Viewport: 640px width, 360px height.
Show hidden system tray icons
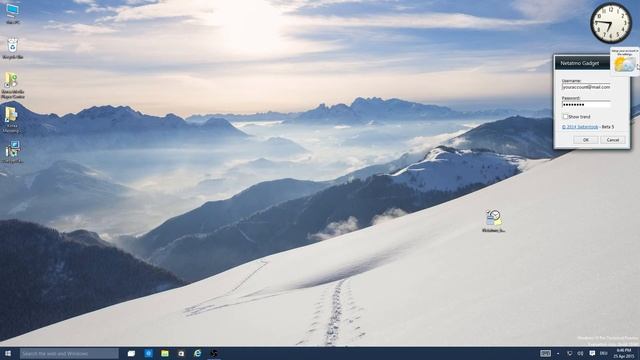(x=558, y=353)
